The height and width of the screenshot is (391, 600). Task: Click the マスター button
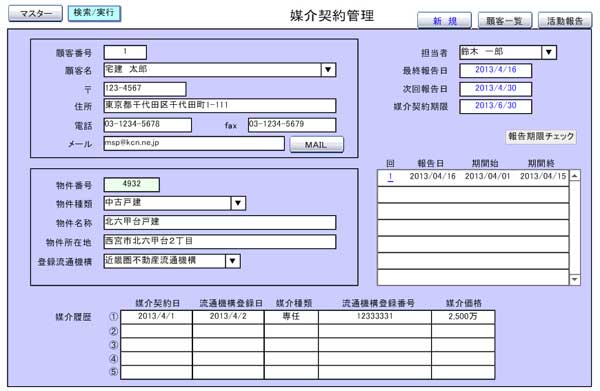click(x=35, y=13)
